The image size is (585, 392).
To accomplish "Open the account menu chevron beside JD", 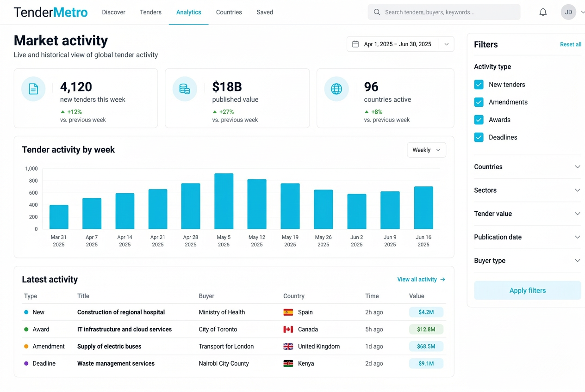I will click(582, 12).
